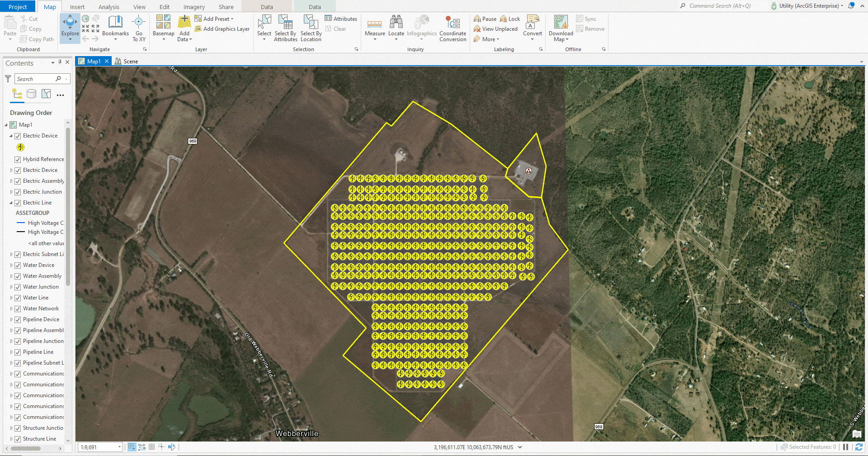
Task: Click the black High Voltage line symbol
Action: tap(21, 232)
